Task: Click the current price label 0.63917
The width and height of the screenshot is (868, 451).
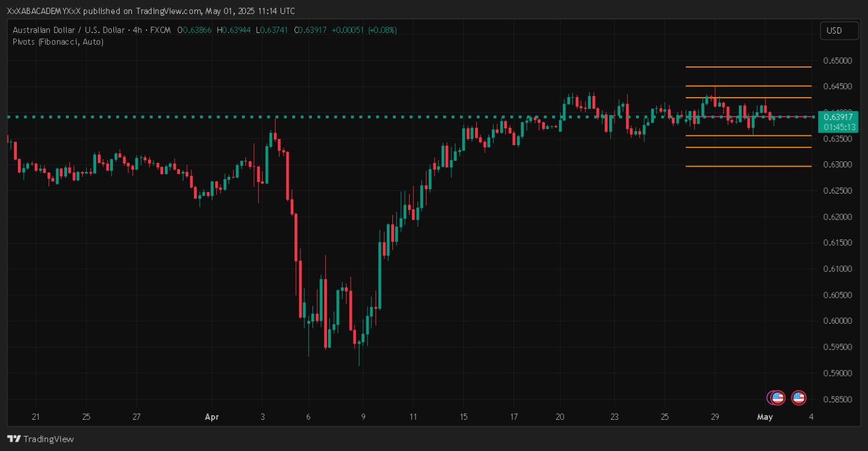Action: (838, 117)
